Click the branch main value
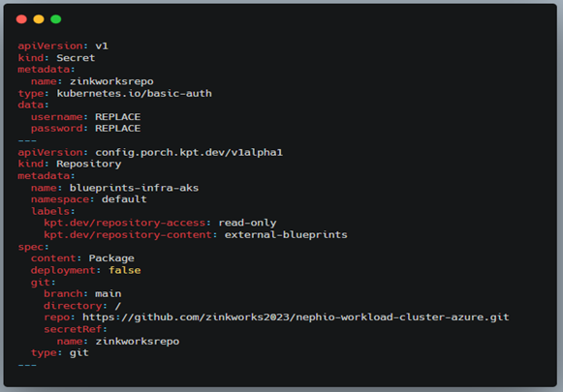Screen dimensions: 563x392 point(109,293)
